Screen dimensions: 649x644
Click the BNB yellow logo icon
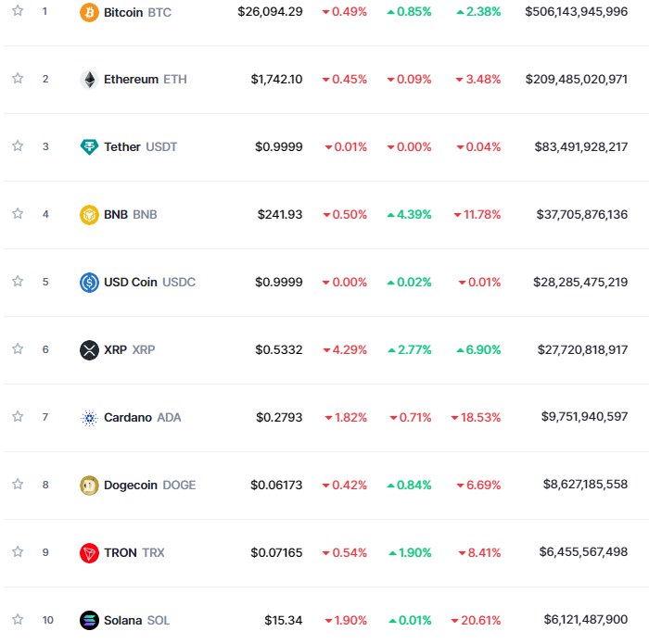[89, 215]
